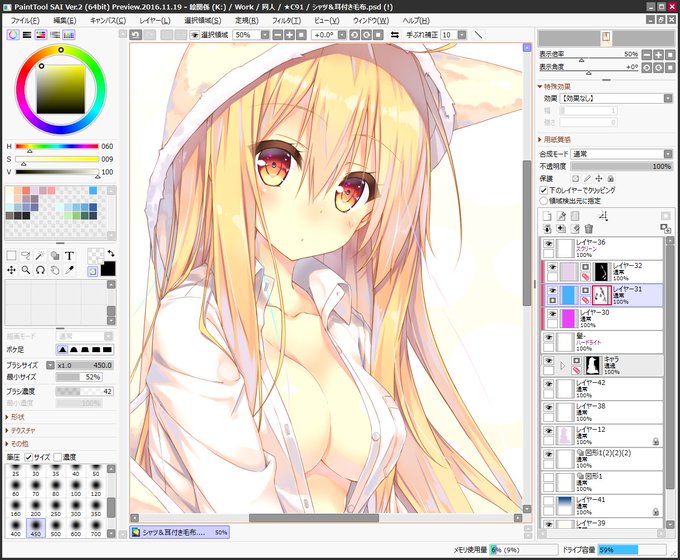Select the eyedropper tool

point(69,270)
